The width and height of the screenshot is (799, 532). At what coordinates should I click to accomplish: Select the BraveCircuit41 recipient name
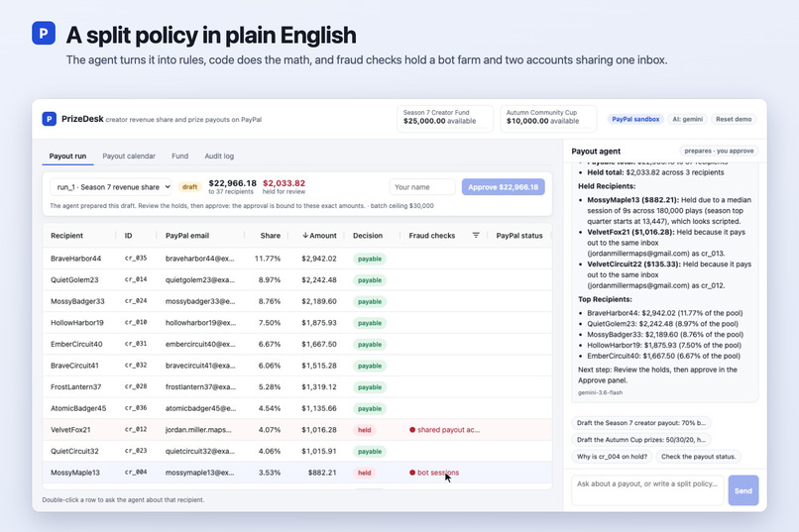[x=74, y=366]
